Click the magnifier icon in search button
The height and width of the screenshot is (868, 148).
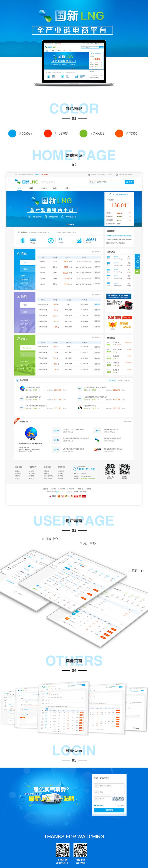[127, 182]
